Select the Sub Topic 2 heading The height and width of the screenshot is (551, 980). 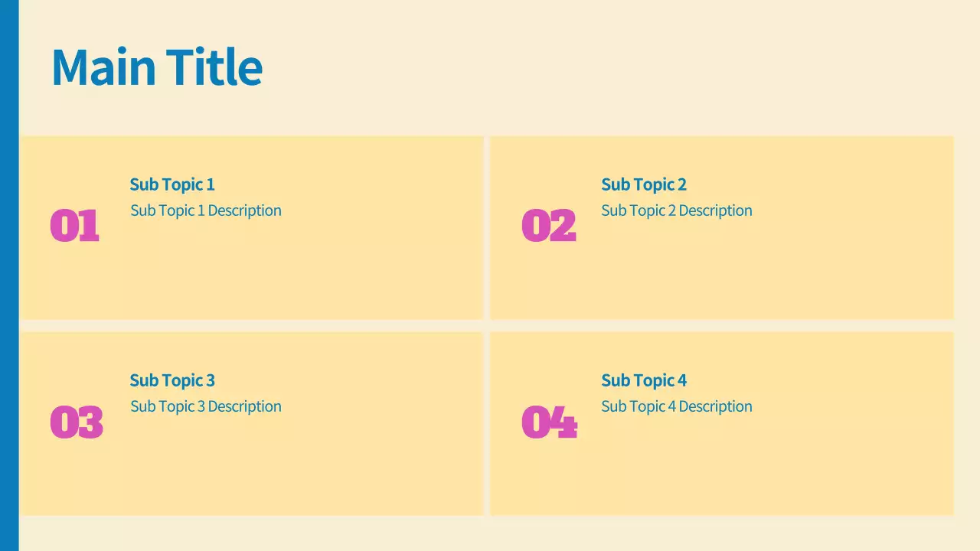pos(644,184)
